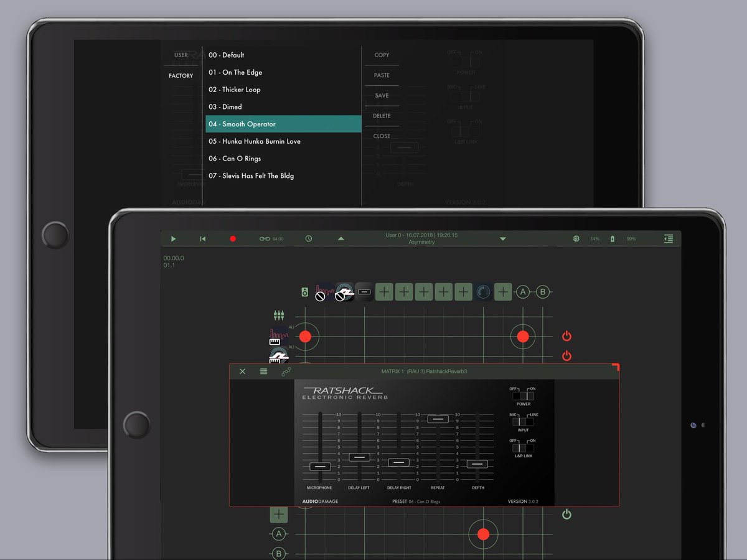Open the clock icon in the toolbar
Viewport: 747px width, 560px height.
tap(308, 239)
